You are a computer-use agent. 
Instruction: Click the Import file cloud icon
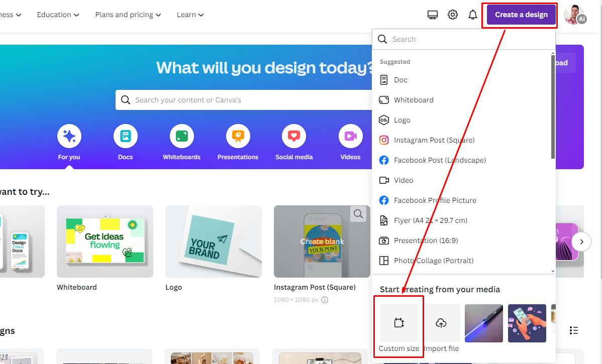click(x=442, y=323)
